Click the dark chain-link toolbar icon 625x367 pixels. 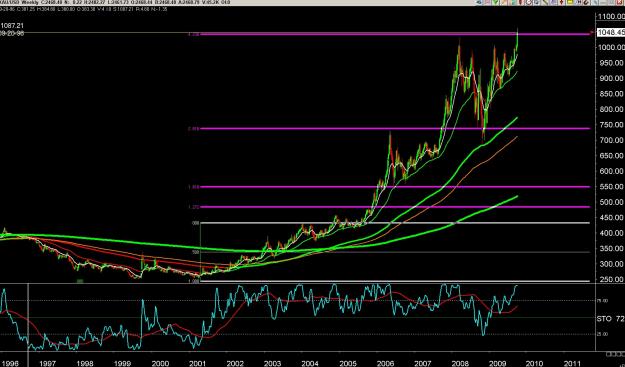tap(586, 2)
